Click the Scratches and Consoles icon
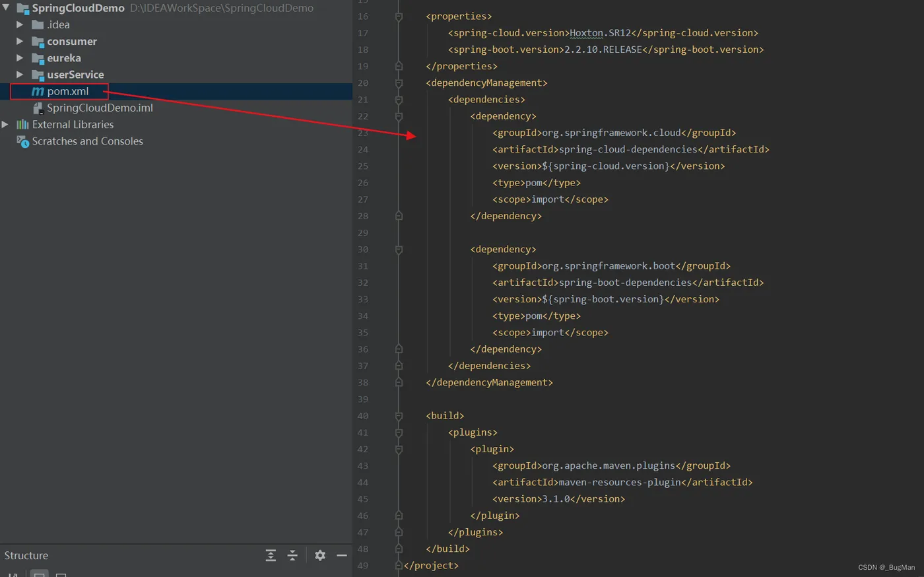 (x=22, y=141)
